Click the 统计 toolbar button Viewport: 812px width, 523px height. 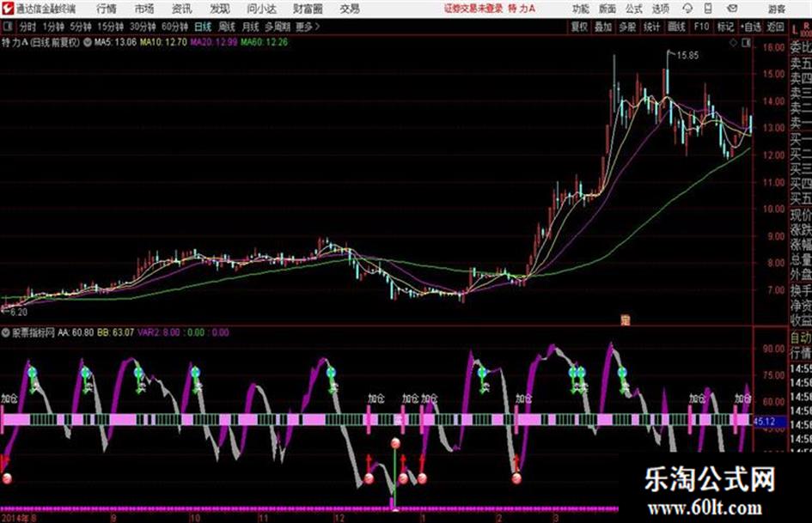pos(651,27)
